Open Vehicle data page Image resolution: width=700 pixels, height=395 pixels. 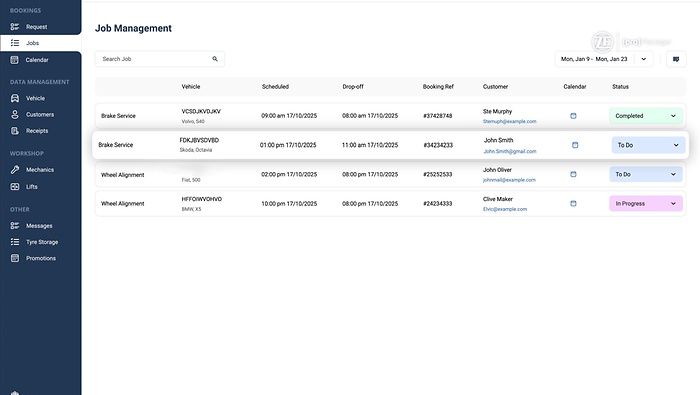[x=35, y=98]
